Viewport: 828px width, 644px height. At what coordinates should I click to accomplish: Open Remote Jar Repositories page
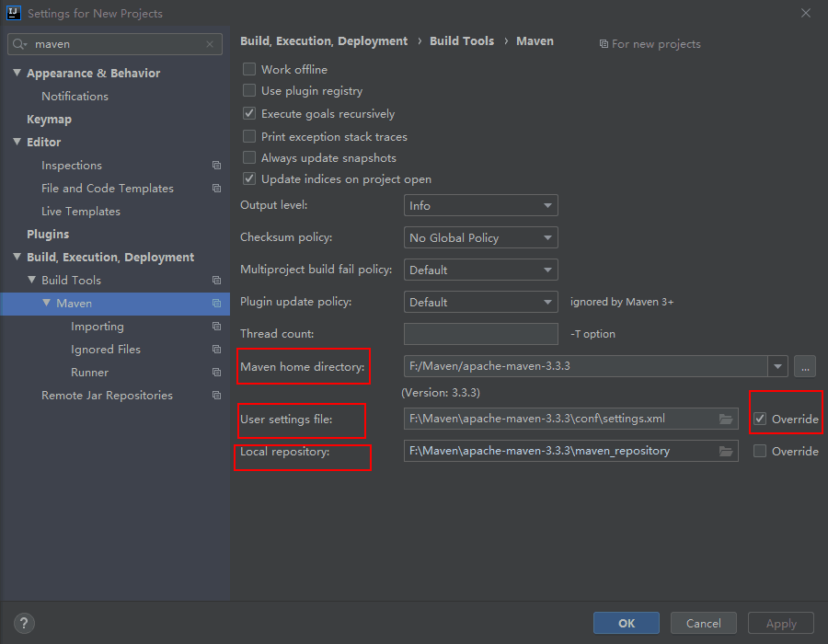click(108, 395)
